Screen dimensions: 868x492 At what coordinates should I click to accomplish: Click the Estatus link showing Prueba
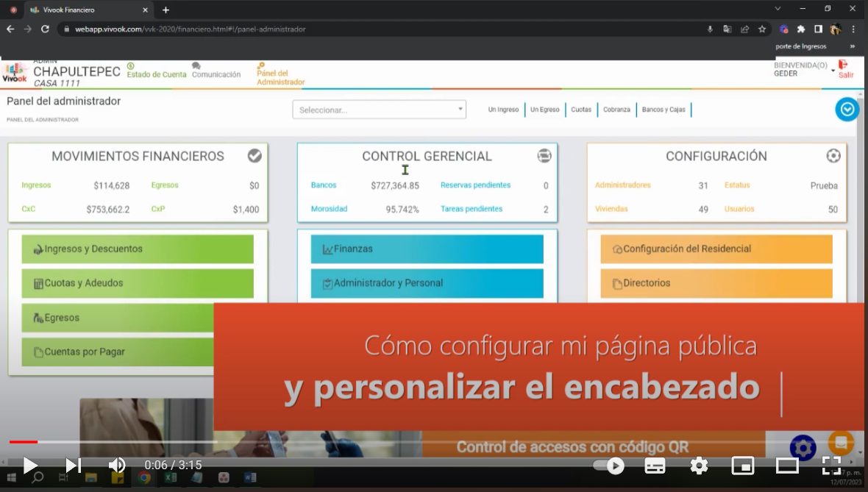pos(737,185)
